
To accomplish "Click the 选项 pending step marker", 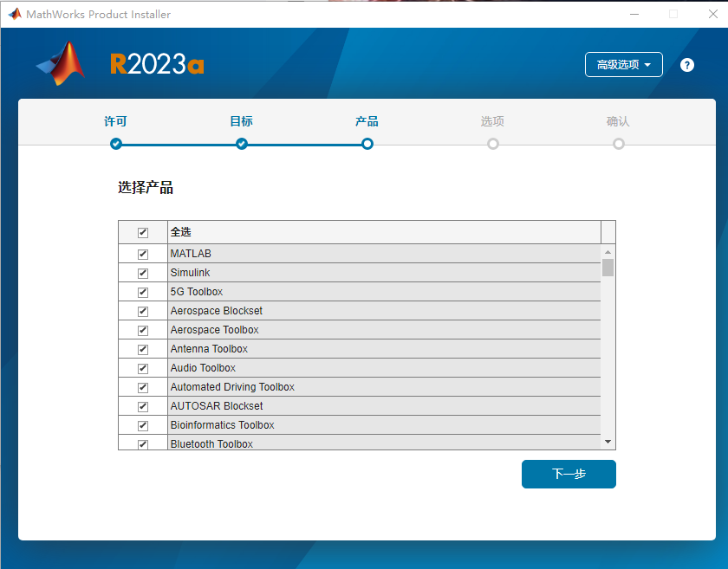I will coord(493,144).
